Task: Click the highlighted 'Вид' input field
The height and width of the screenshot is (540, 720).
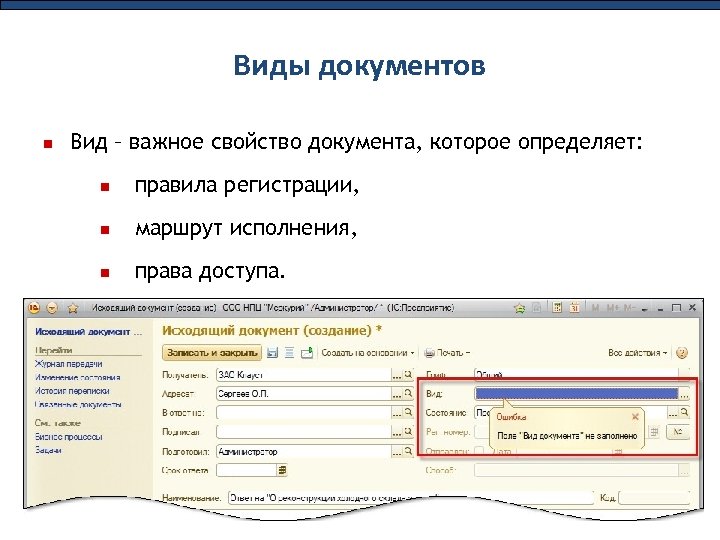Action: click(x=577, y=394)
